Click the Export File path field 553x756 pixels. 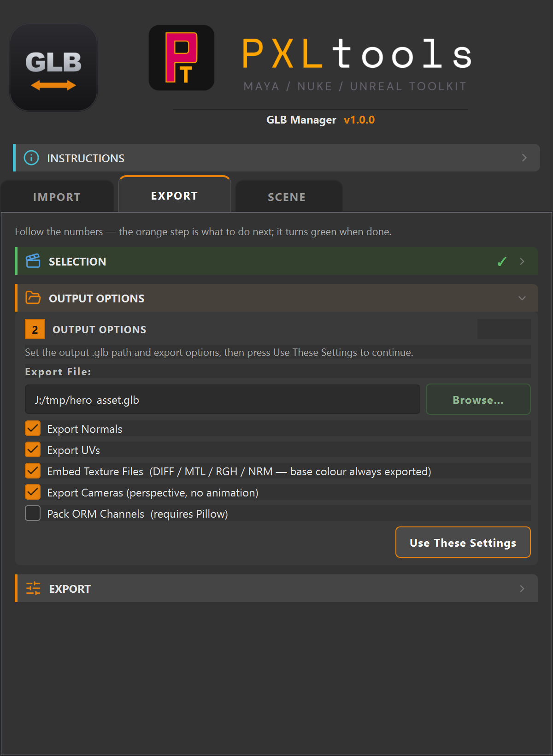click(x=223, y=399)
